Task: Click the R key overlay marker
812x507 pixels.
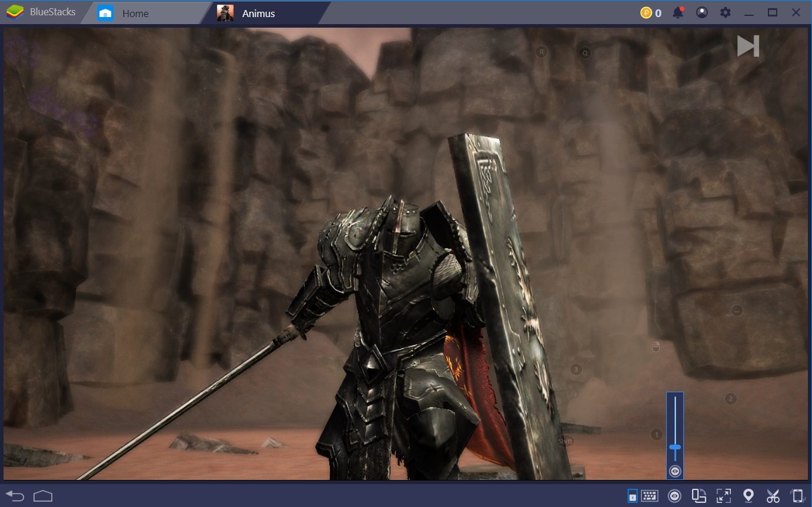Action: coord(542,52)
